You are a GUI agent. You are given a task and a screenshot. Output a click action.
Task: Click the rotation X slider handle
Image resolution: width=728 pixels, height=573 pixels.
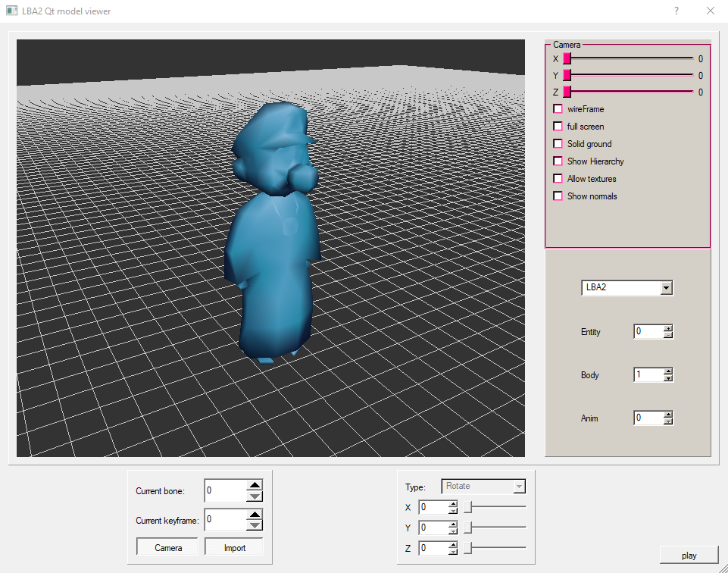pyautogui.click(x=468, y=507)
